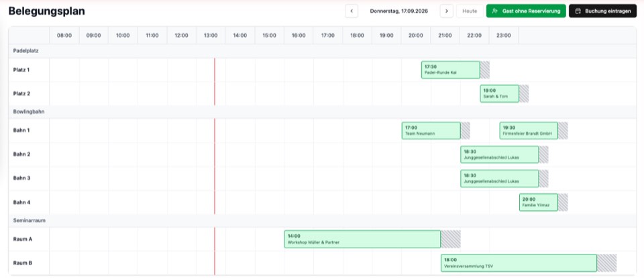Click the Seminarraum group header
Viewport: 644px width, 278px height.
point(323,220)
